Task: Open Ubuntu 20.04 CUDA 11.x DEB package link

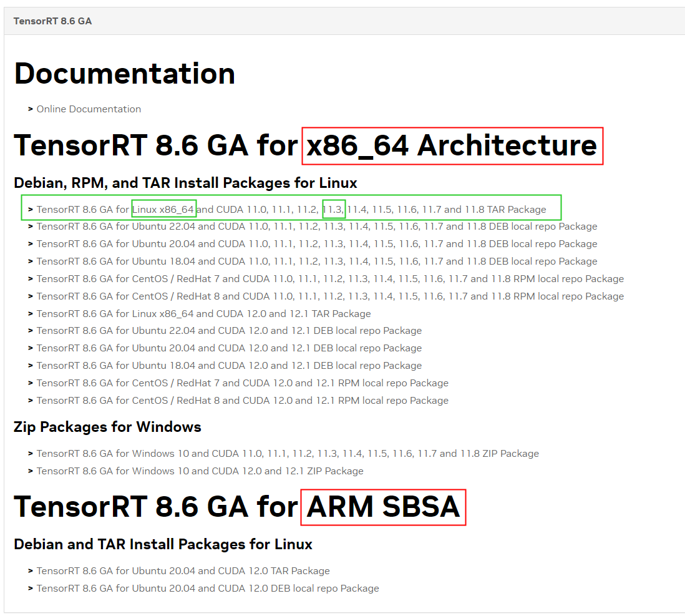Action: [x=317, y=244]
